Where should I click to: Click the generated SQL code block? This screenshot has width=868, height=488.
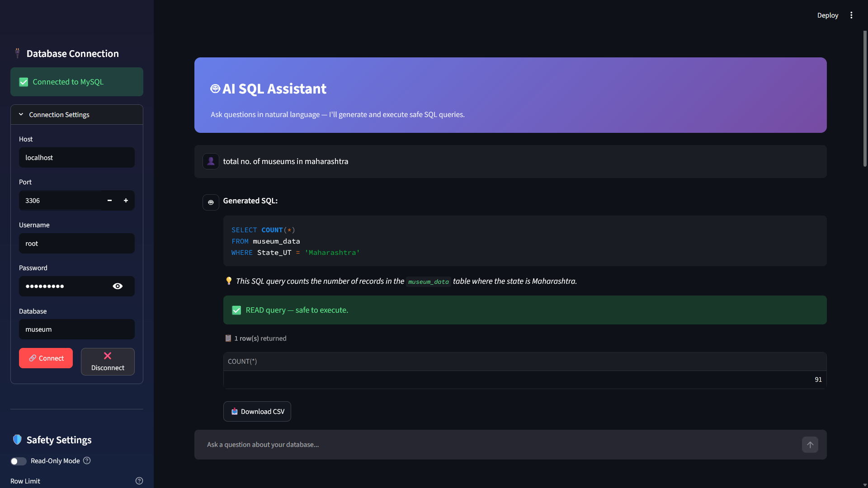525,241
